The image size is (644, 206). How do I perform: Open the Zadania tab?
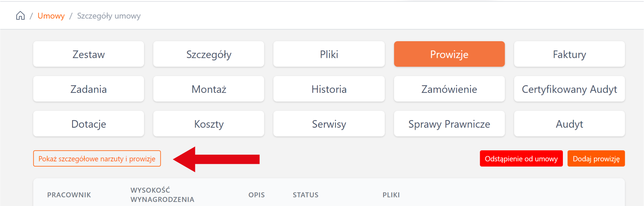pos(89,89)
